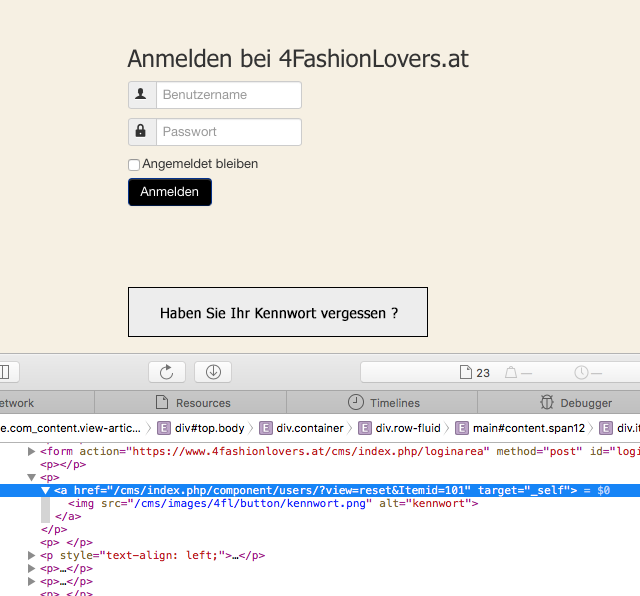
Task: Click the reload page icon in inspector toolbar
Action: click(x=167, y=372)
